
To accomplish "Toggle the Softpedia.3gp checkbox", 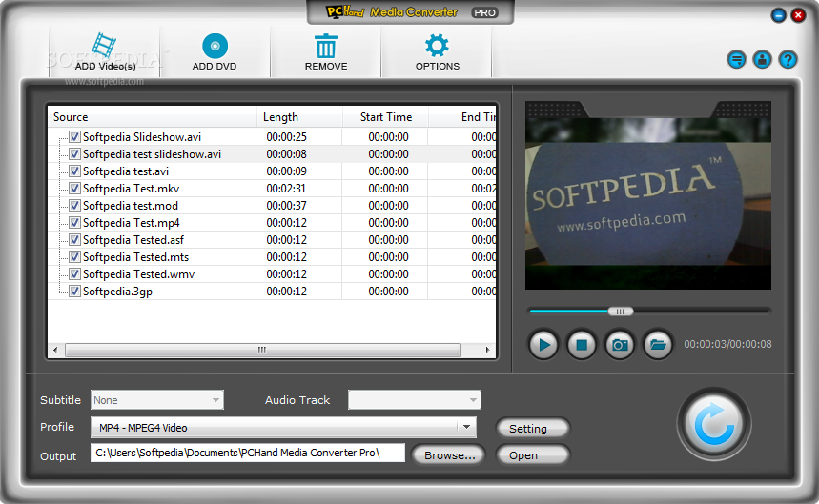I will tap(74, 292).
